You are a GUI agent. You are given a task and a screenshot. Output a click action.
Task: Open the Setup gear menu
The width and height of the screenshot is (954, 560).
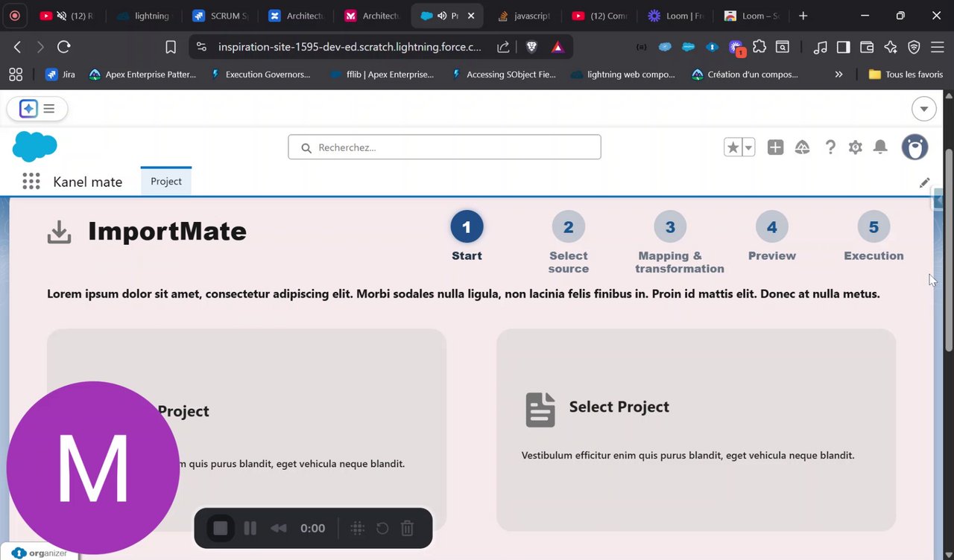pos(855,147)
